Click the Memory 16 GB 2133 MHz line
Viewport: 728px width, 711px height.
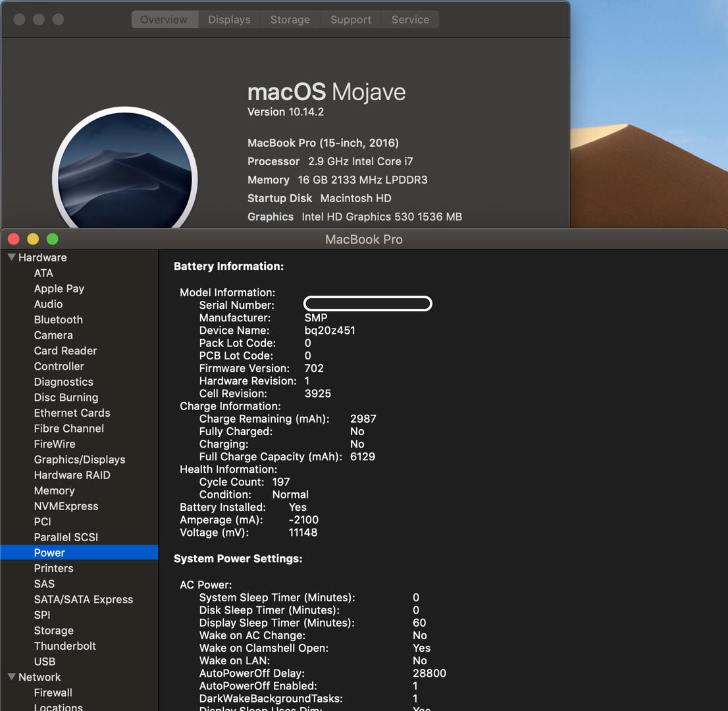338,180
